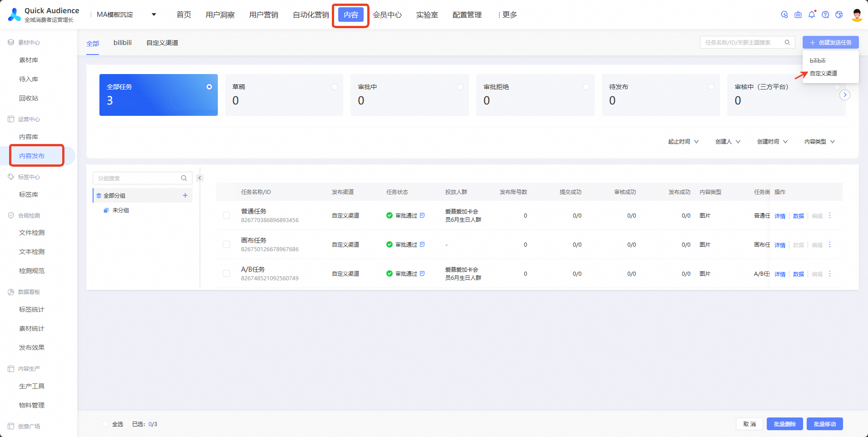The width and height of the screenshot is (868, 437).
Task: Open more actions for A/B任务 row
Action: pos(830,273)
